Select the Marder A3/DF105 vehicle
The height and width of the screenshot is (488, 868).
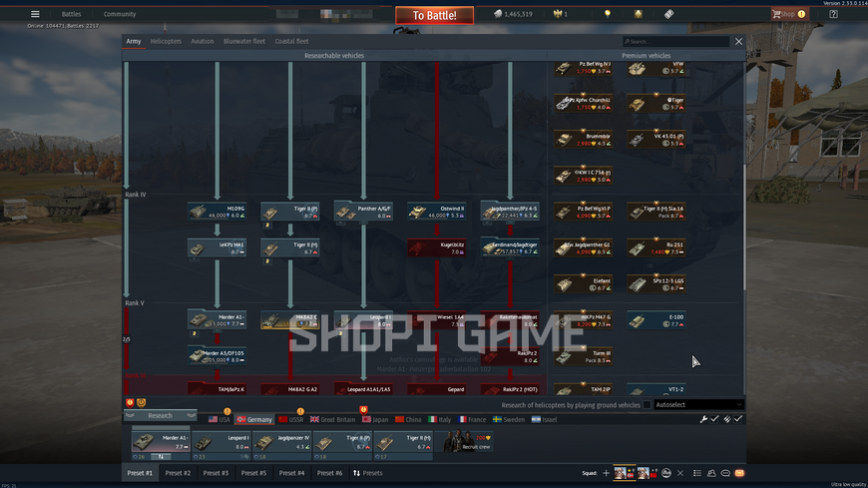[x=217, y=356]
